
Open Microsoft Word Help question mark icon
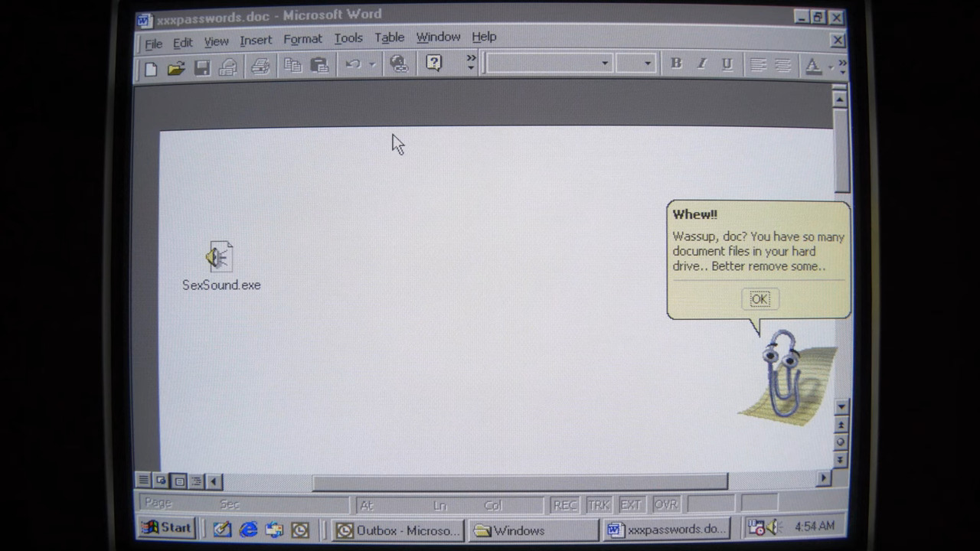tap(434, 64)
